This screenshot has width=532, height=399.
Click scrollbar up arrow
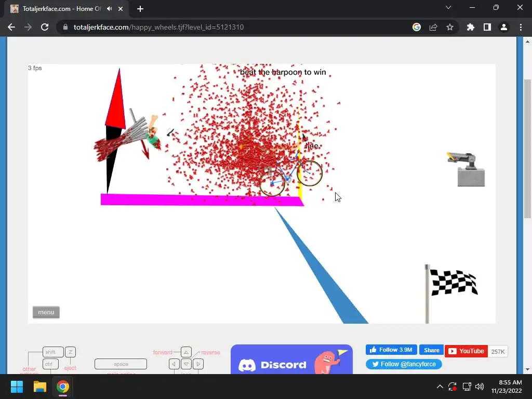click(527, 42)
